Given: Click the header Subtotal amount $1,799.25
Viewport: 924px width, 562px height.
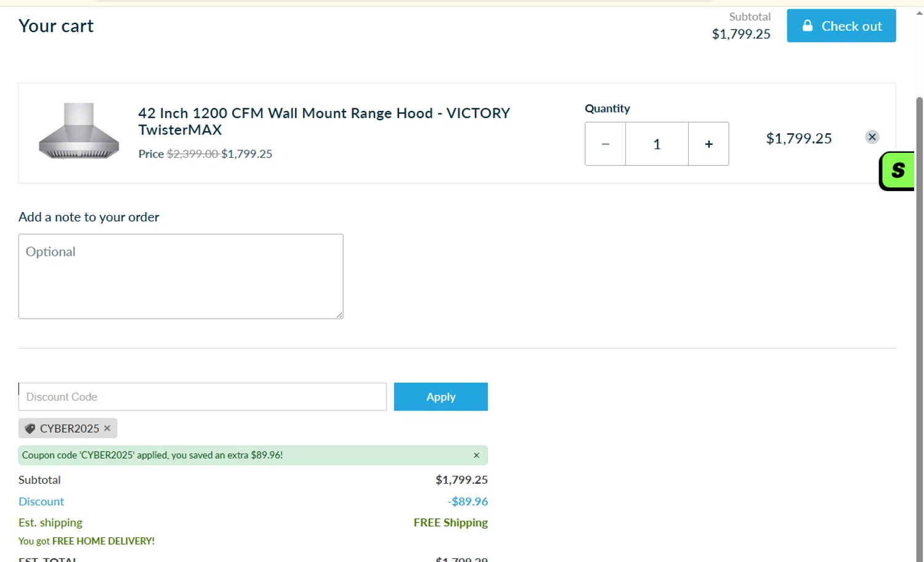Looking at the screenshot, I should 741,35.
